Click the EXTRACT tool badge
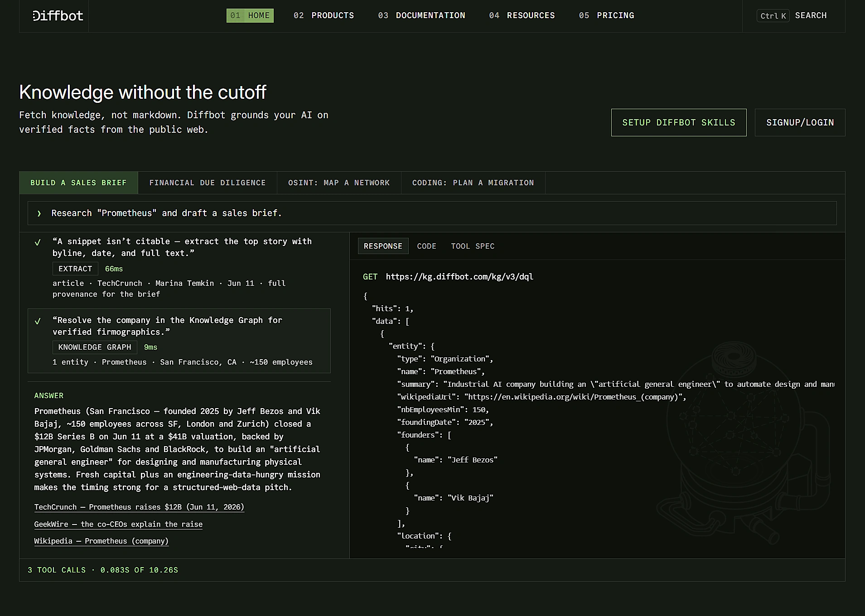 pyautogui.click(x=75, y=269)
